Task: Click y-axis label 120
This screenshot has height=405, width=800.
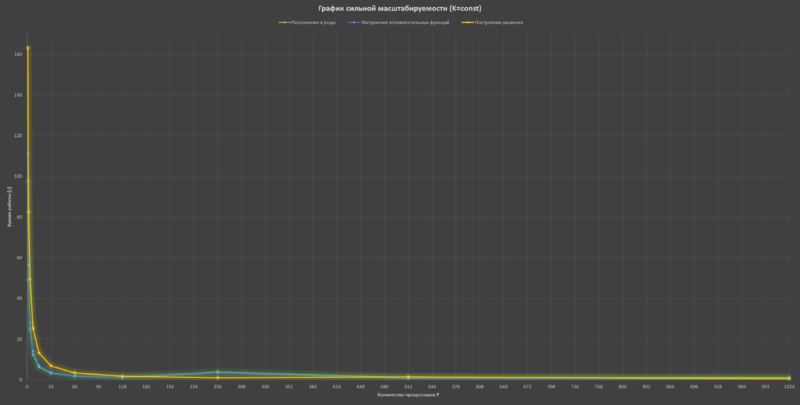Action: coord(19,136)
